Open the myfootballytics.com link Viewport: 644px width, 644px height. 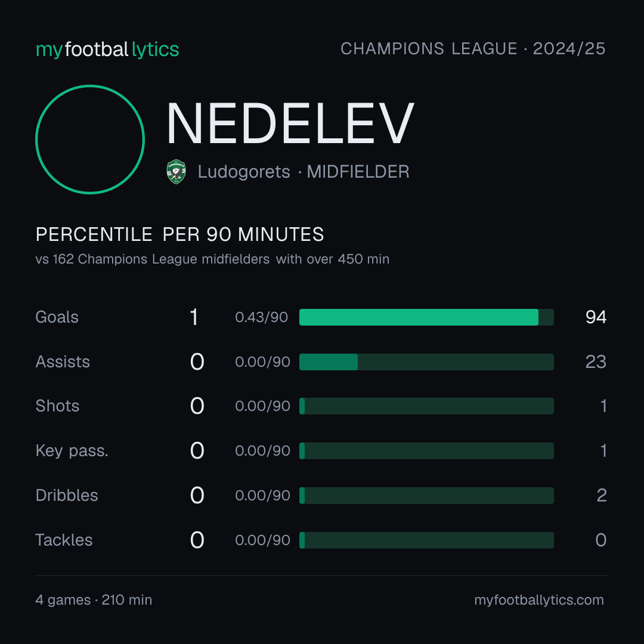pyautogui.click(x=539, y=600)
